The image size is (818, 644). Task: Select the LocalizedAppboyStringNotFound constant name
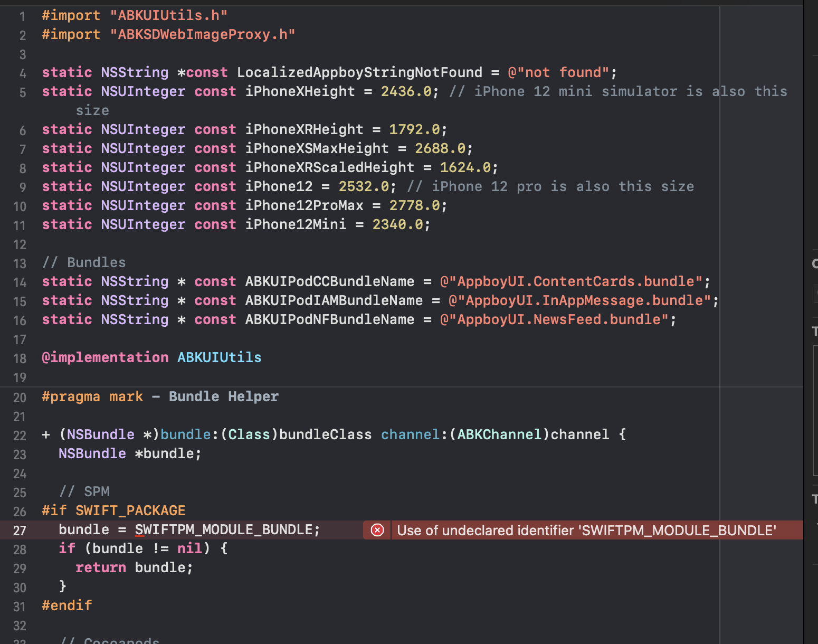point(359,72)
